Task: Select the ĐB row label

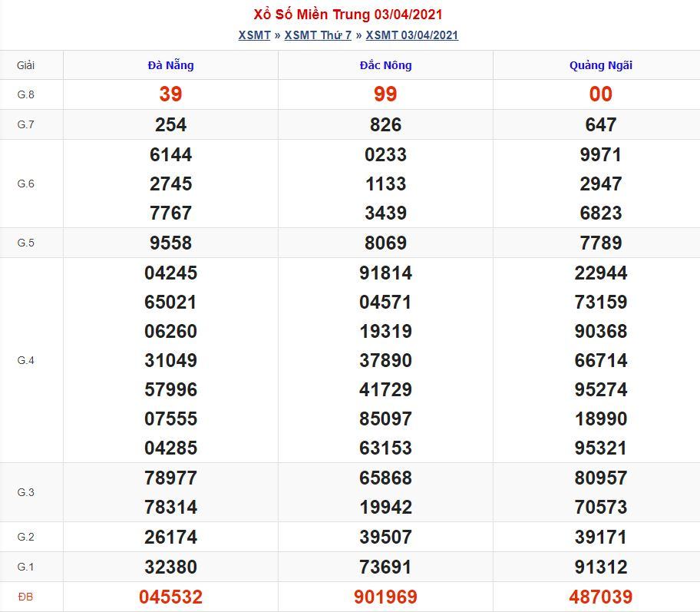Action: (25, 597)
